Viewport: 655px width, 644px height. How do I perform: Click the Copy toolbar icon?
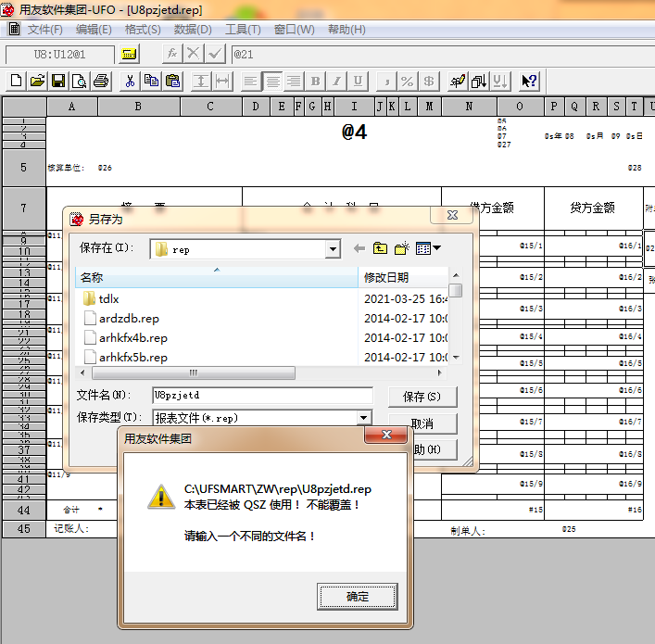pos(151,81)
